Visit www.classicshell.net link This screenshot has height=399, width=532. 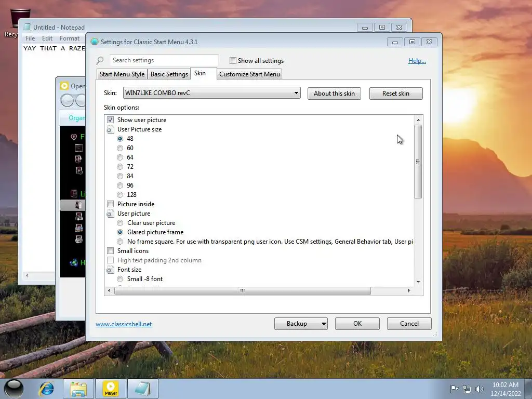pyautogui.click(x=124, y=324)
